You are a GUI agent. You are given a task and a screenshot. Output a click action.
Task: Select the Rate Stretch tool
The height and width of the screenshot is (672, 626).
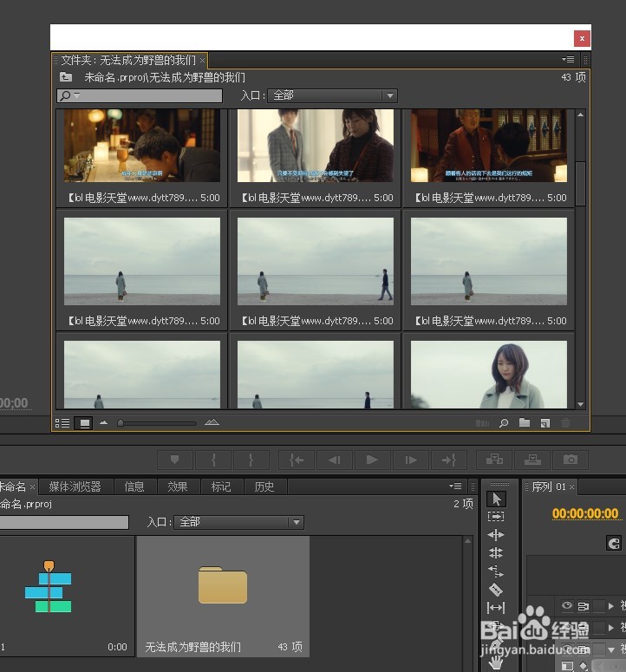click(496, 571)
